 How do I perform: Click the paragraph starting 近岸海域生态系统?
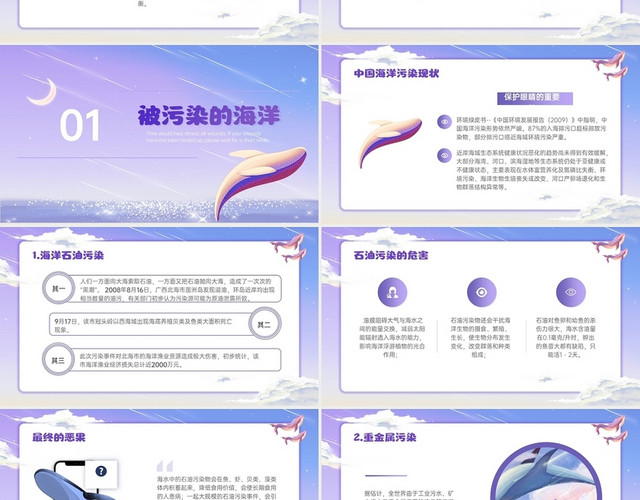[532, 170]
